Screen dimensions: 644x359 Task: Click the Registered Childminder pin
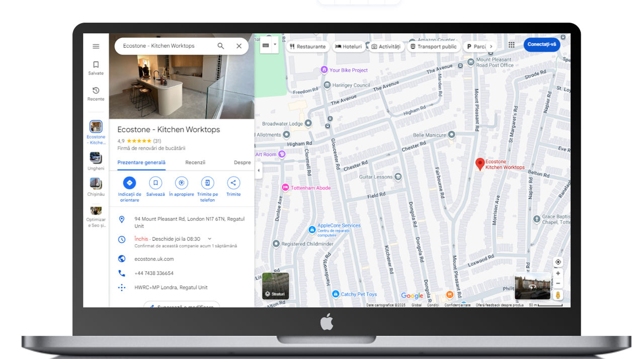[276, 244]
